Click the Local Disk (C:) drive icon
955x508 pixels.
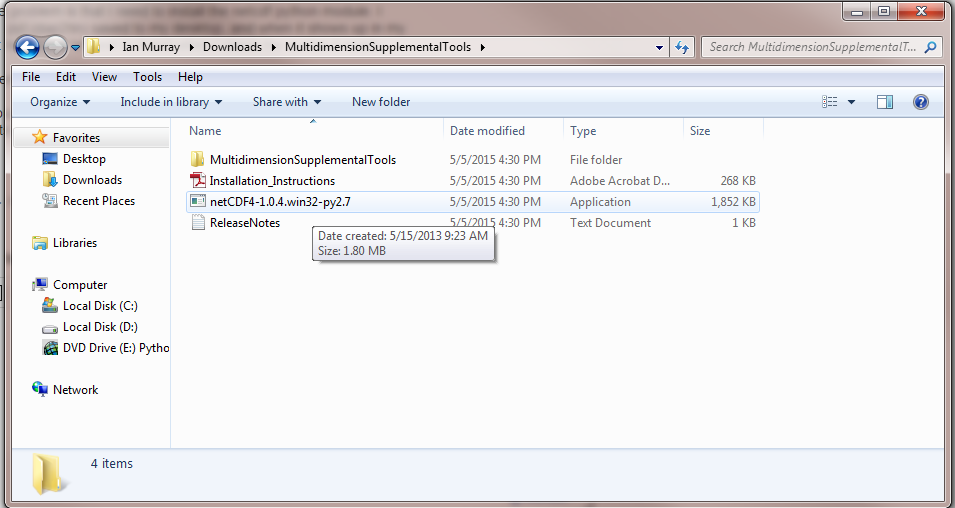point(50,306)
